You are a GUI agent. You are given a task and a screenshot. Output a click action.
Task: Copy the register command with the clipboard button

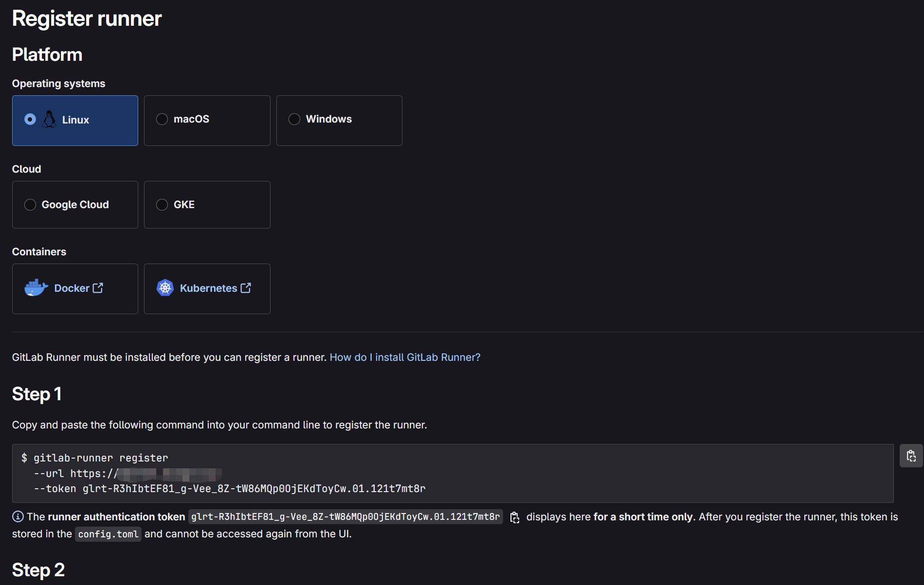tap(911, 456)
